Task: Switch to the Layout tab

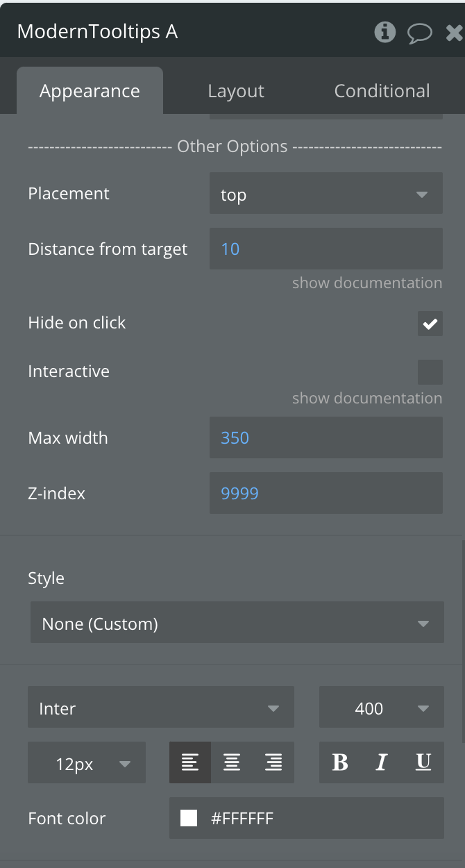Action: [236, 91]
